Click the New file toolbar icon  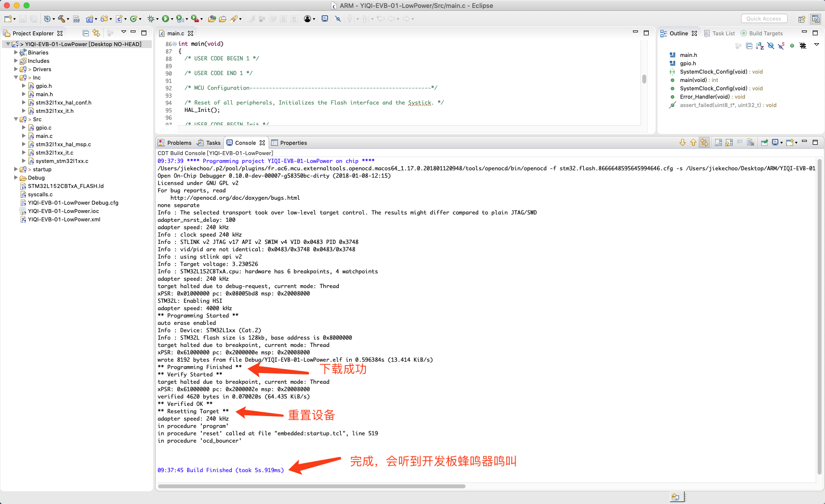click(x=8, y=19)
